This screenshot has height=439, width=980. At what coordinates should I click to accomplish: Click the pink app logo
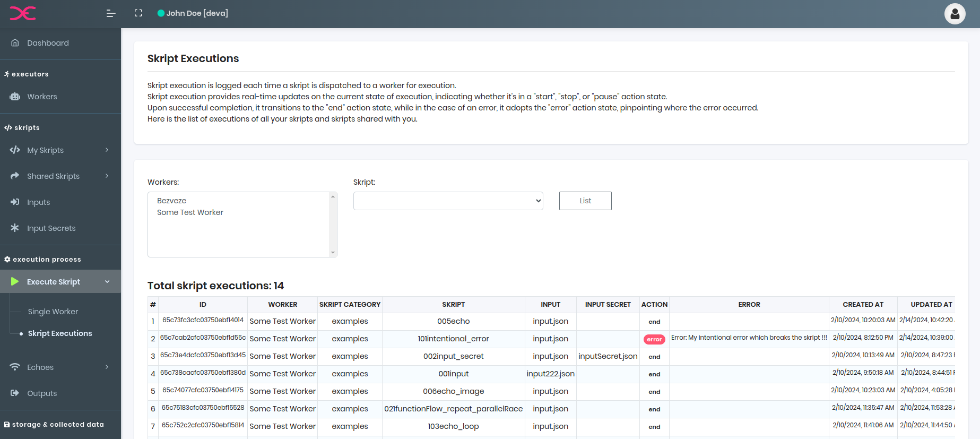coord(23,13)
